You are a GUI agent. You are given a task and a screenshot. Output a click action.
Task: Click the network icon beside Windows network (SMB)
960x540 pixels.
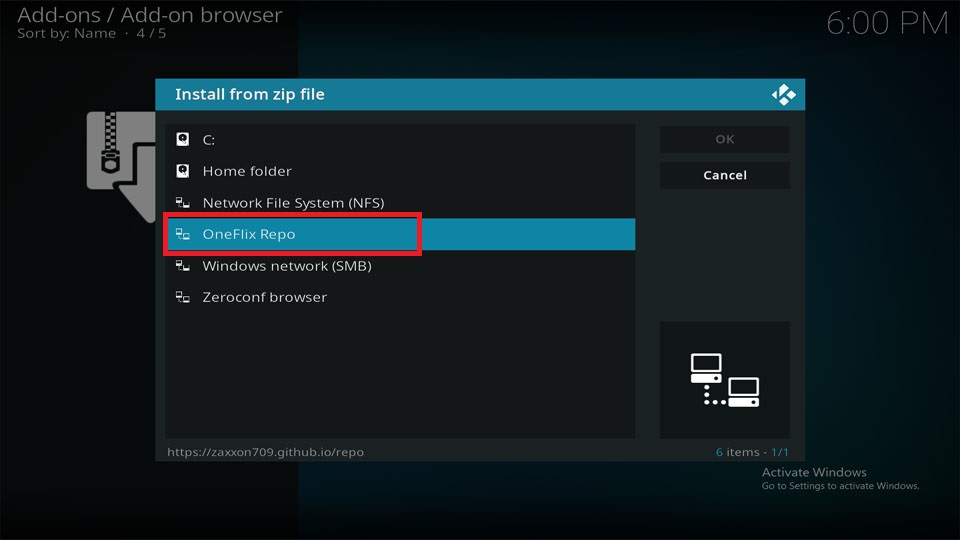pyautogui.click(x=182, y=265)
